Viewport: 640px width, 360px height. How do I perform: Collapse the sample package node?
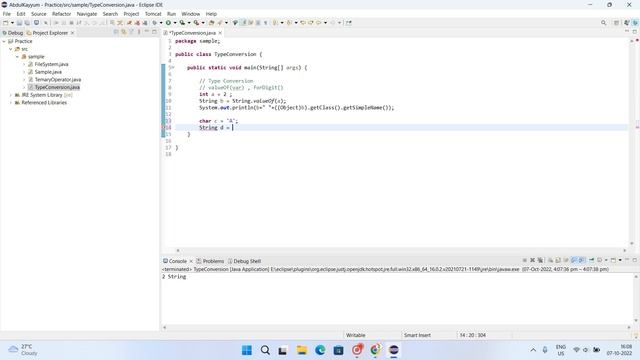pos(17,57)
